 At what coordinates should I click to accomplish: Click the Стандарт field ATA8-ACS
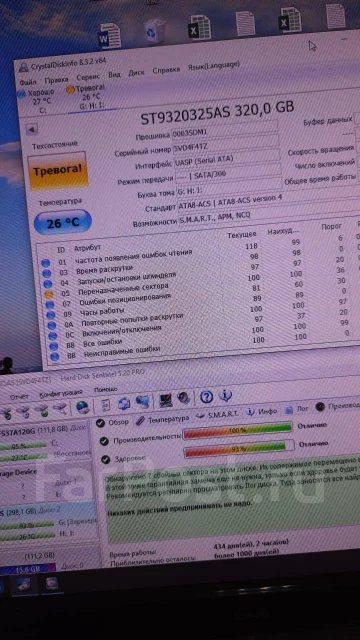[268, 200]
